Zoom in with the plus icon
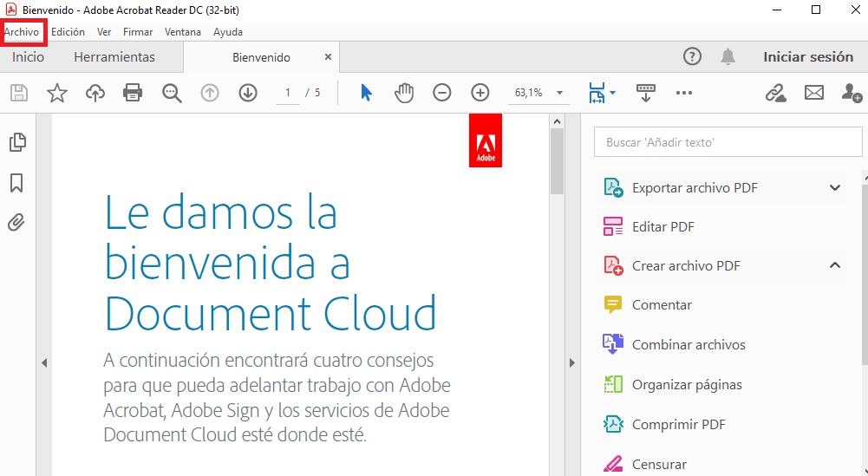This screenshot has width=868, height=476. [480, 93]
